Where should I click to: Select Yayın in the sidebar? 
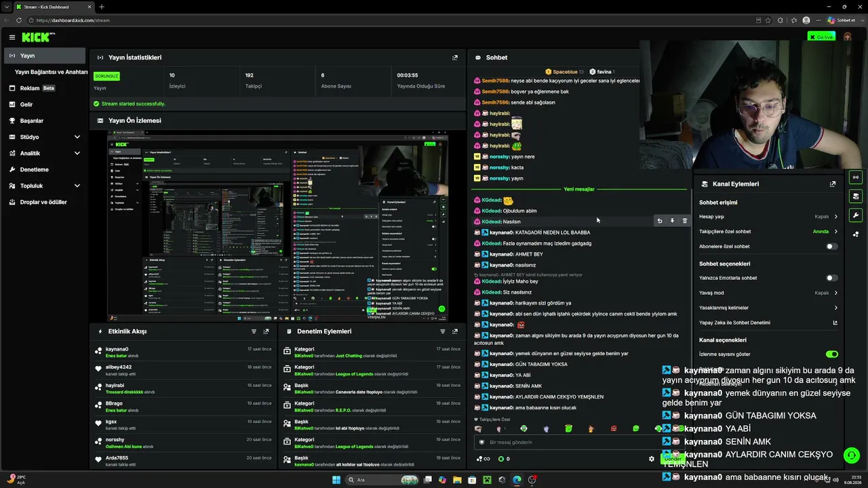45,56
